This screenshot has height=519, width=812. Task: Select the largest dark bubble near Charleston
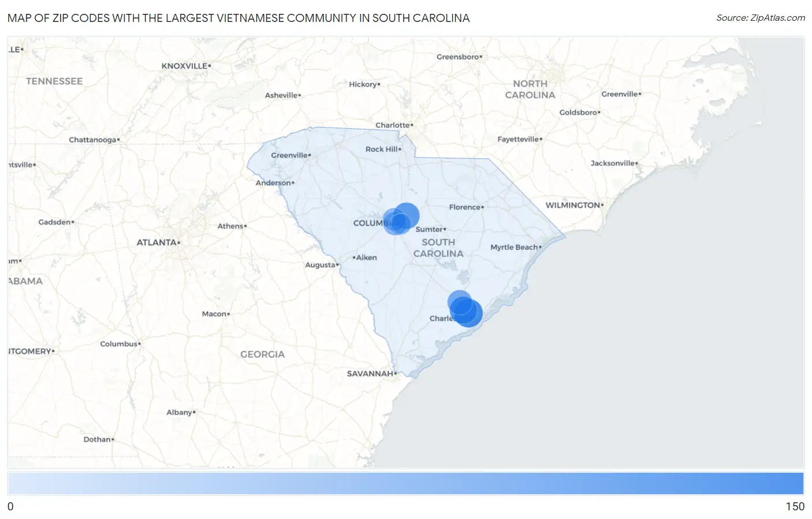pyautogui.click(x=468, y=313)
